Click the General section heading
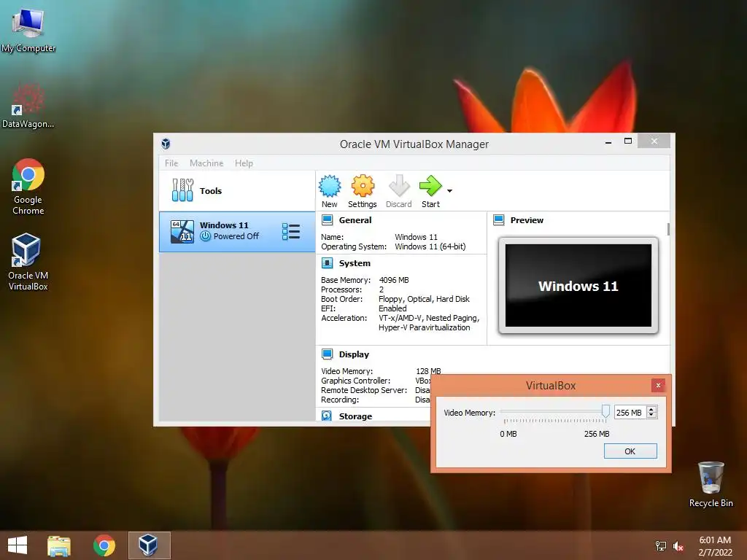747x560 pixels. (355, 220)
